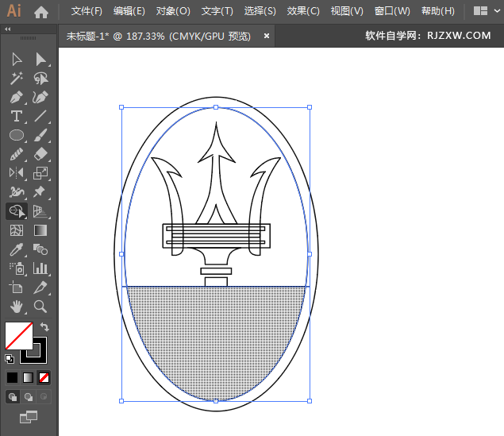Select the Direct Selection tool
This screenshot has height=436, width=504.
tap(40, 60)
